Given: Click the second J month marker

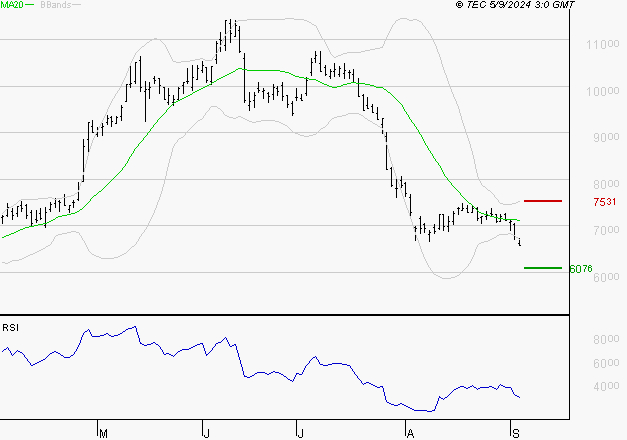Looking at the screenshot, I should pyautogui.click(x=300, y=434).
